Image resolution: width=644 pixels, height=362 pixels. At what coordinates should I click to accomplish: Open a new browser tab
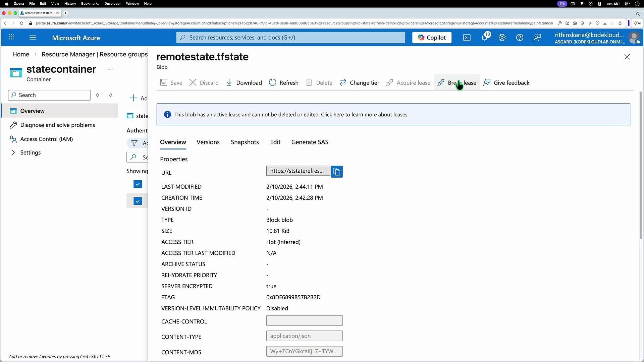point(66,13)
